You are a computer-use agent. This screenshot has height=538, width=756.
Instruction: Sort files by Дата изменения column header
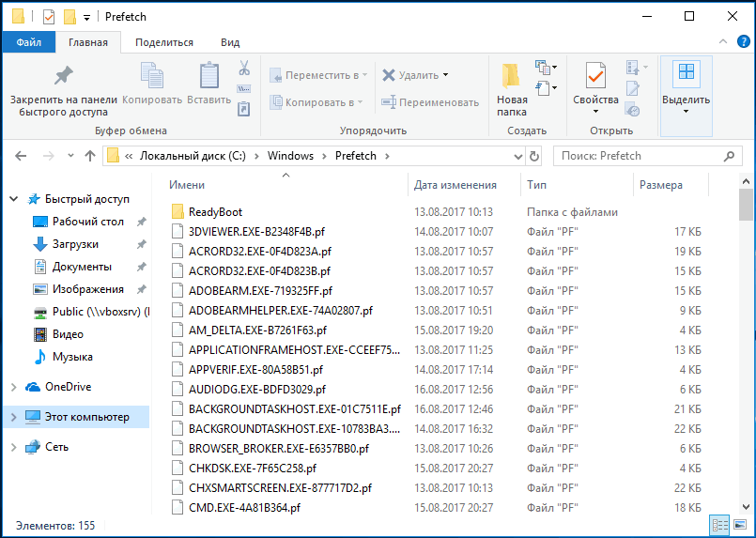coord(455,185)
